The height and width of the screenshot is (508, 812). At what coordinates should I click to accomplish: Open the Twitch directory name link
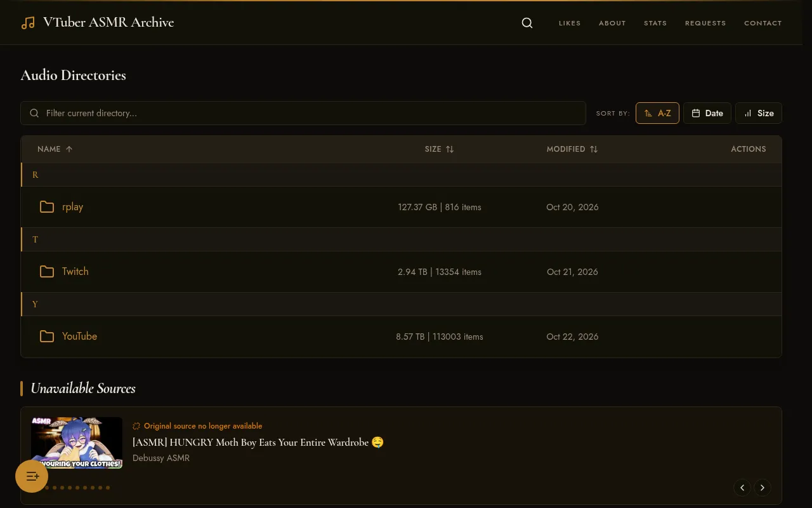(75, 272)
